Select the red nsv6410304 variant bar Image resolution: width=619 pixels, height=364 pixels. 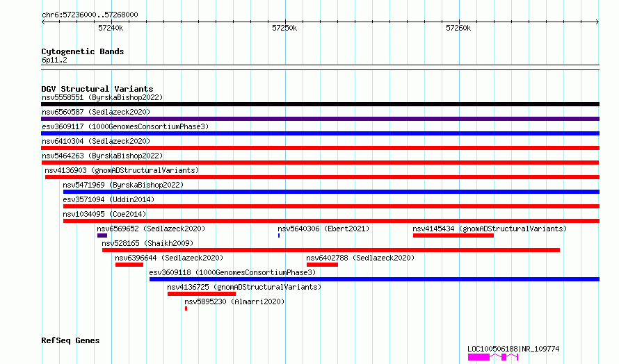[320, 148]
